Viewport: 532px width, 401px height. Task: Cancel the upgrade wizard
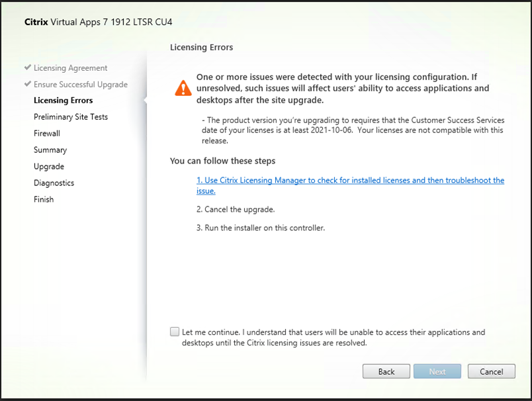[491, 371]
